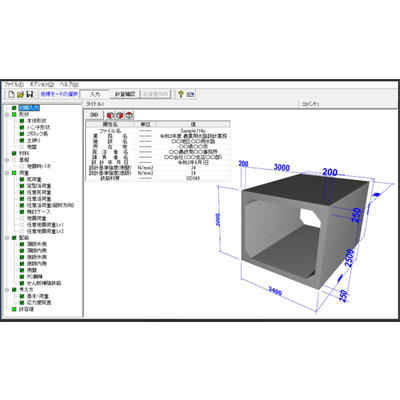Collapse the 荷重 tree node
The image size is (400, 400).
(7, 173)
